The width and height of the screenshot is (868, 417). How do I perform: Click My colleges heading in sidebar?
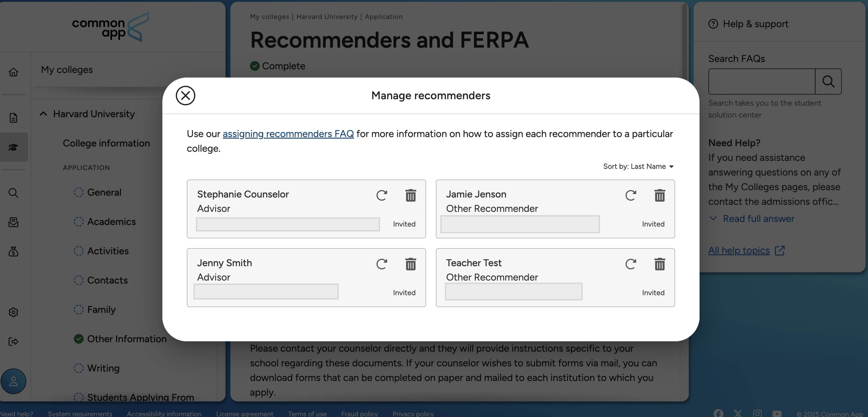67,70
